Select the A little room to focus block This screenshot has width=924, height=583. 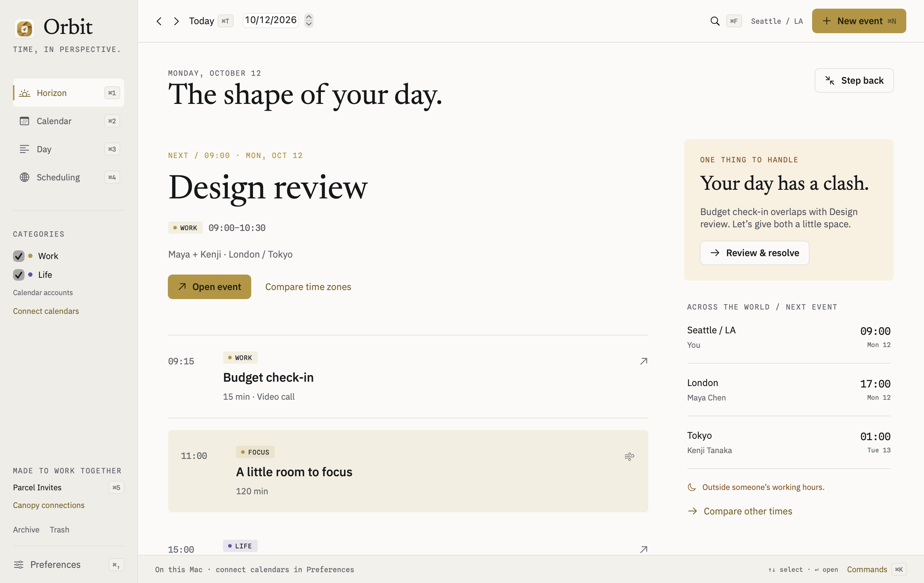408,471
